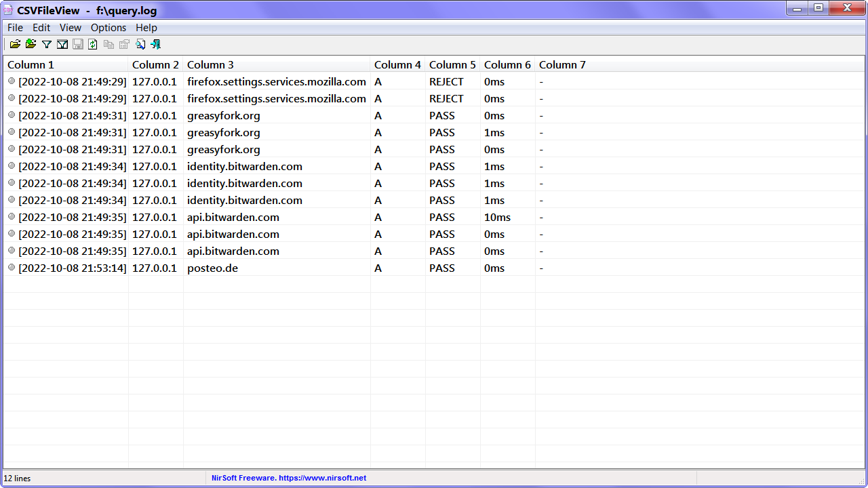Select the posteo.de row

point(434,268)
